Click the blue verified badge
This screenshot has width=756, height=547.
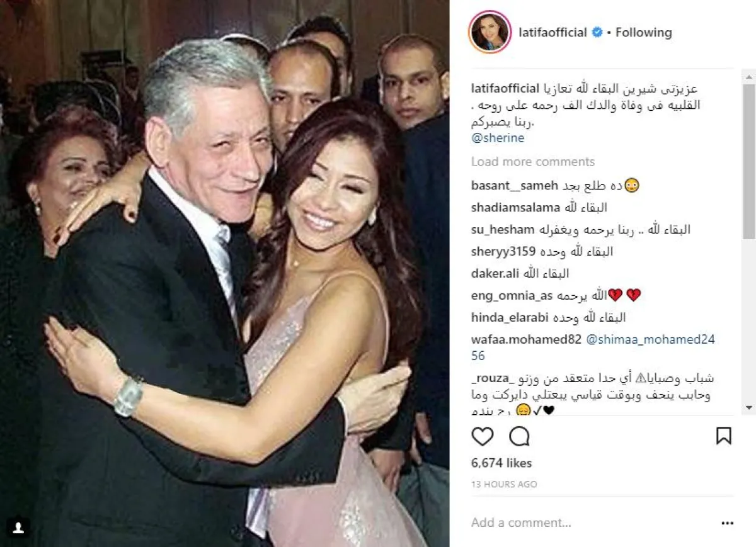pos(597,32)
